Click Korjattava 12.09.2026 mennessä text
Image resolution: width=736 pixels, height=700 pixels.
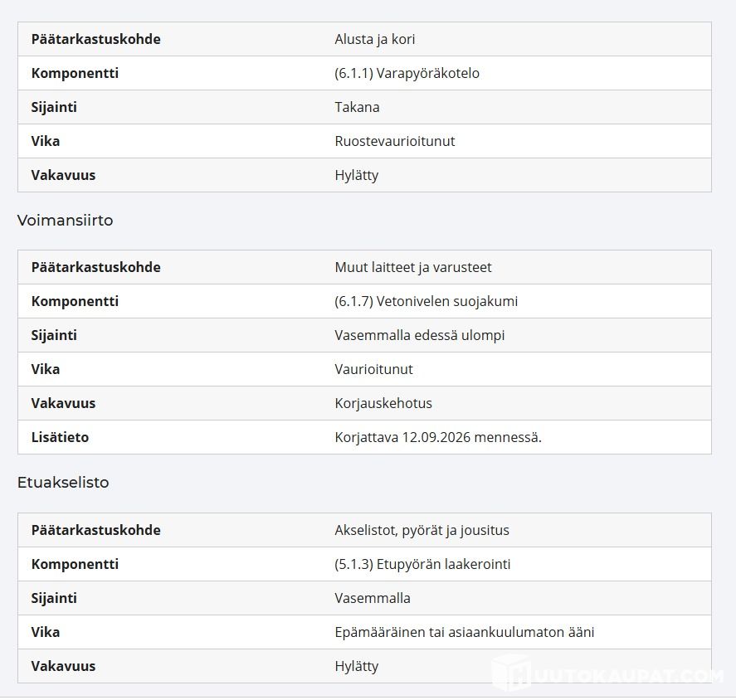pyautogui.click(x=438, y=437)
